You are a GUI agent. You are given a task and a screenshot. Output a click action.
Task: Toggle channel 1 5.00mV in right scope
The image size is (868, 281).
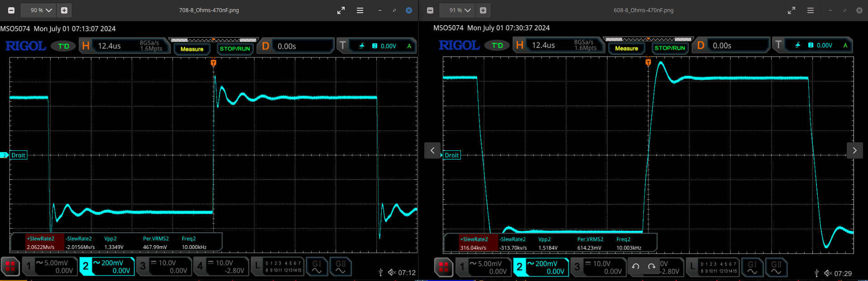pos(484,267)
